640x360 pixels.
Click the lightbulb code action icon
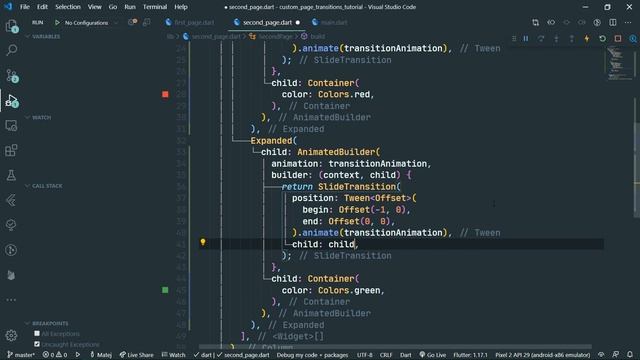(x=203, y=242)
